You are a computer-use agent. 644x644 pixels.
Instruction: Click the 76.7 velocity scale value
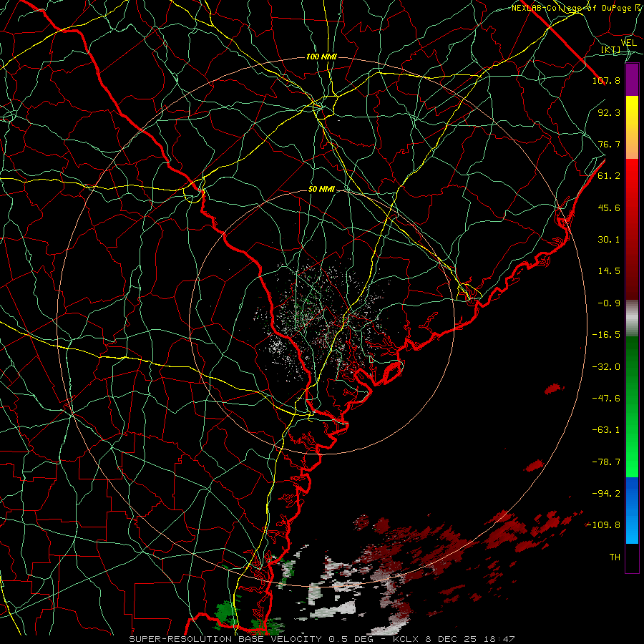pyautogui.click(x=609, y=144)
